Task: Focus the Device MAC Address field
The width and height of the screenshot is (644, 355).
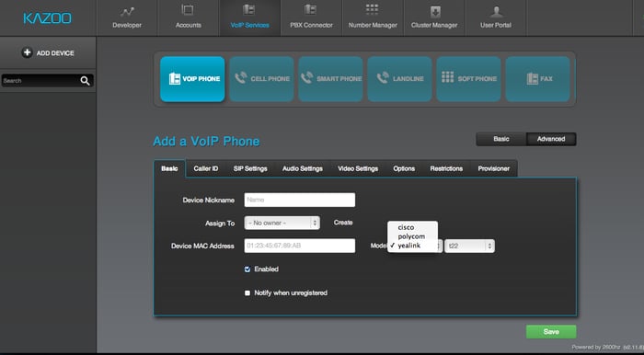Action: [299, 246]
